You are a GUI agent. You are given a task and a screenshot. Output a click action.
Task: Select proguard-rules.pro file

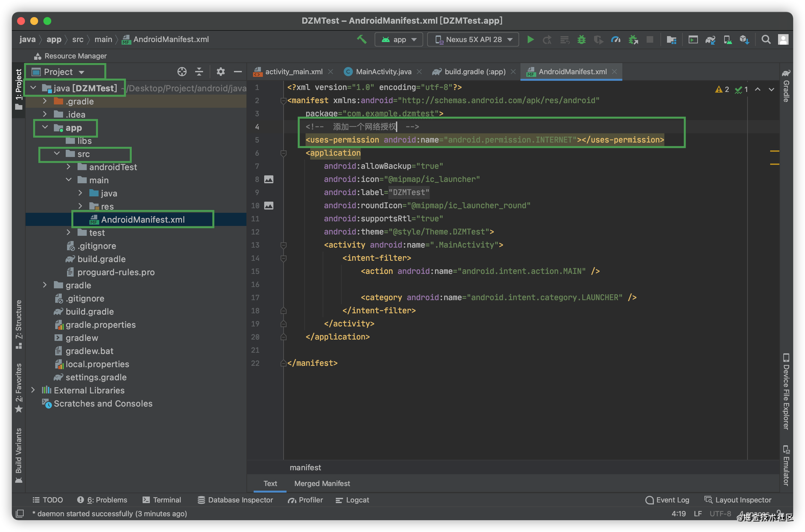[115, 272]
